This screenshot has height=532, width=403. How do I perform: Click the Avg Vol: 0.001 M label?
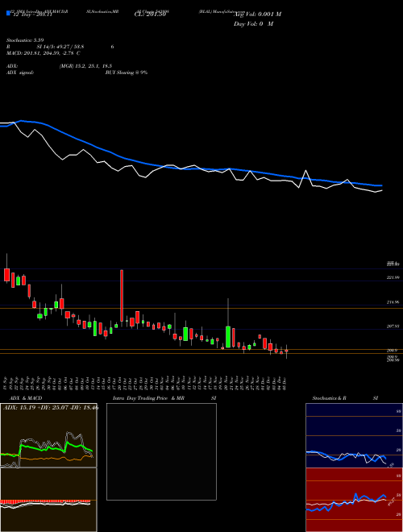tap(257, 14)
